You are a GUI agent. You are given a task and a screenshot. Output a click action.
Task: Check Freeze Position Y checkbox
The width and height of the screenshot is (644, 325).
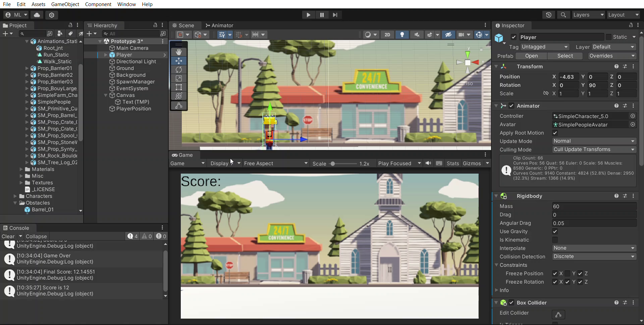click(x=568, y=273)
